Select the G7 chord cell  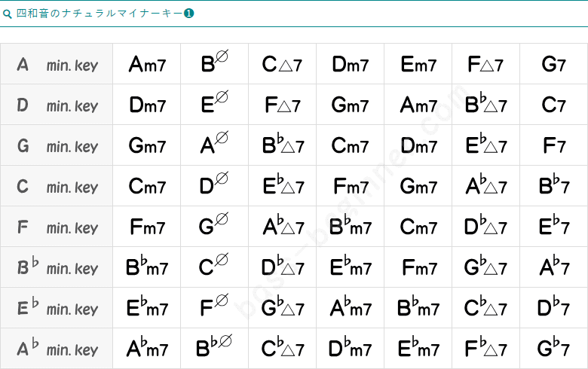[x=553, y=65]
